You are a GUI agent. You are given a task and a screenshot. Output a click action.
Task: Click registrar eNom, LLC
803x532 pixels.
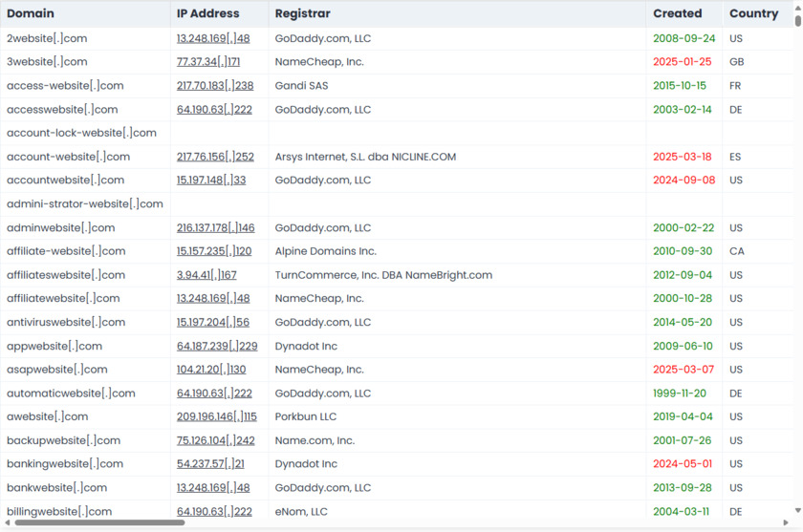click(301, 511)
